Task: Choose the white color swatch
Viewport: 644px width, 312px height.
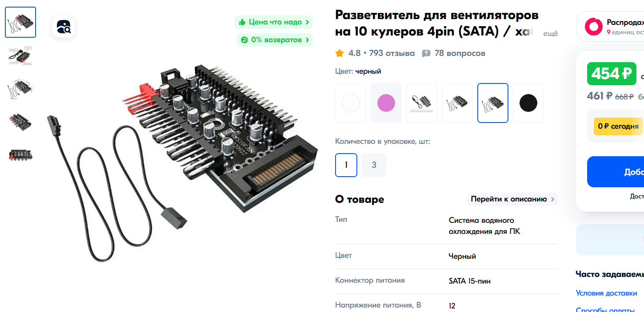Action: click(x=351, y=103)
